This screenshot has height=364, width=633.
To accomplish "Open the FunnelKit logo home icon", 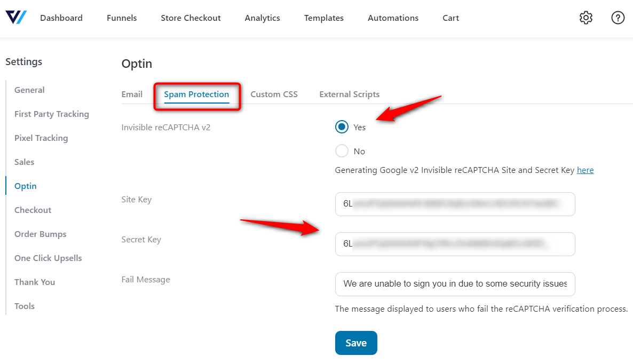I will tap(15, 17).
